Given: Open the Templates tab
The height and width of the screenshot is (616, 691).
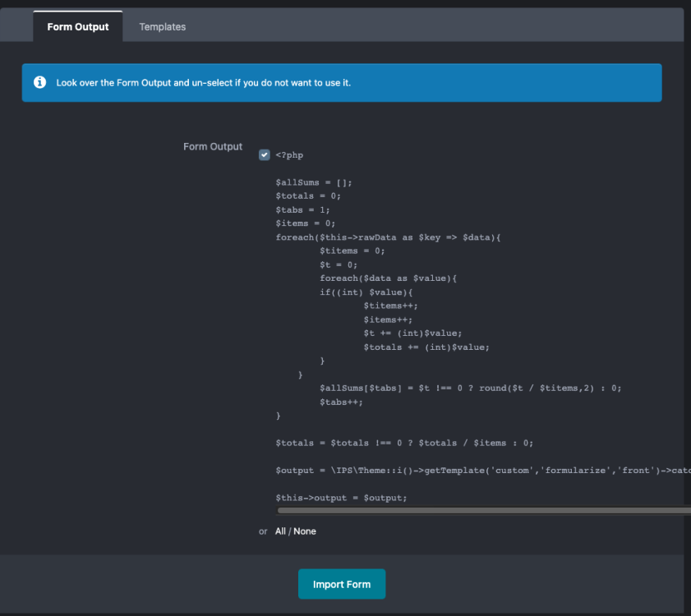Looking at the screenshot, I should 163,27.
